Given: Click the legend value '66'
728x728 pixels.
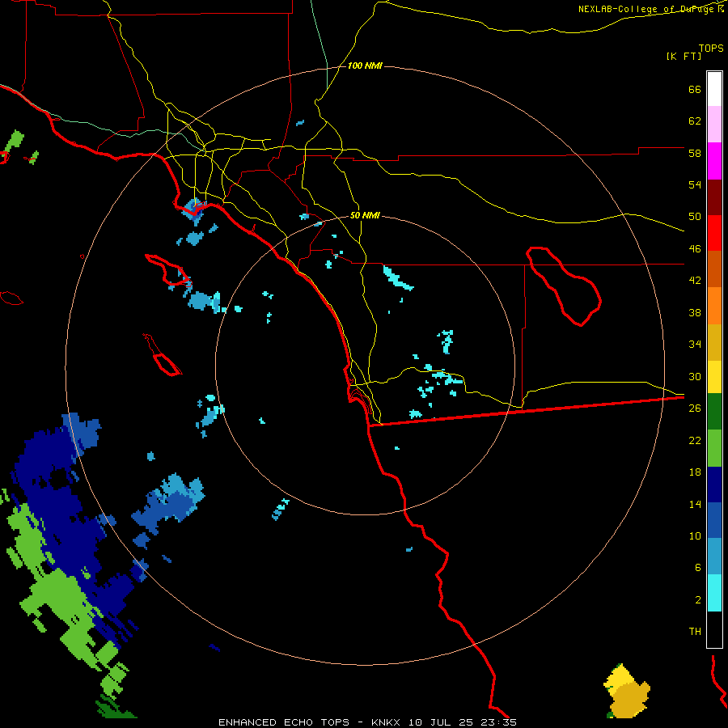Looking at the screenshot, I should [x=695, y=89].
